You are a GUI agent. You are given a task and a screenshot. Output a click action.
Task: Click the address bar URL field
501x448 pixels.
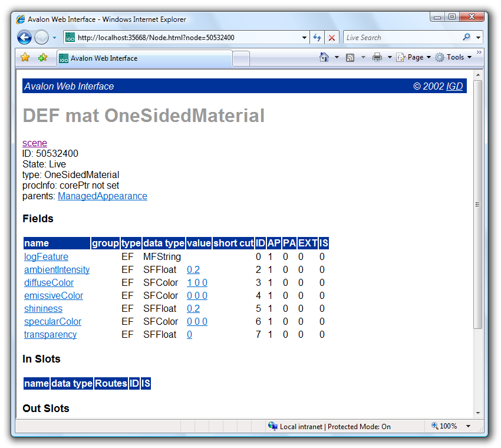click(x=187, y=38)
